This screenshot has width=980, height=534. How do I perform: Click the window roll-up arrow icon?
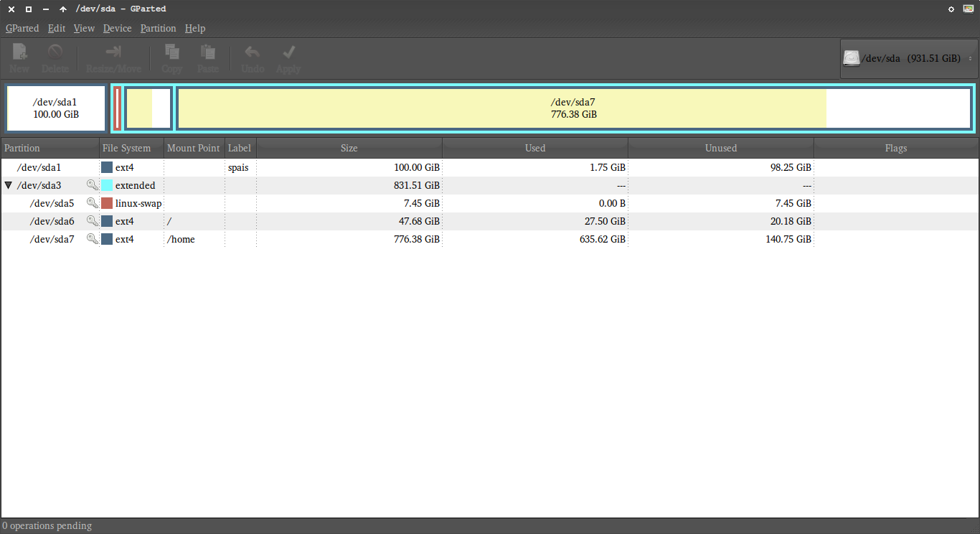pos(63,9)
